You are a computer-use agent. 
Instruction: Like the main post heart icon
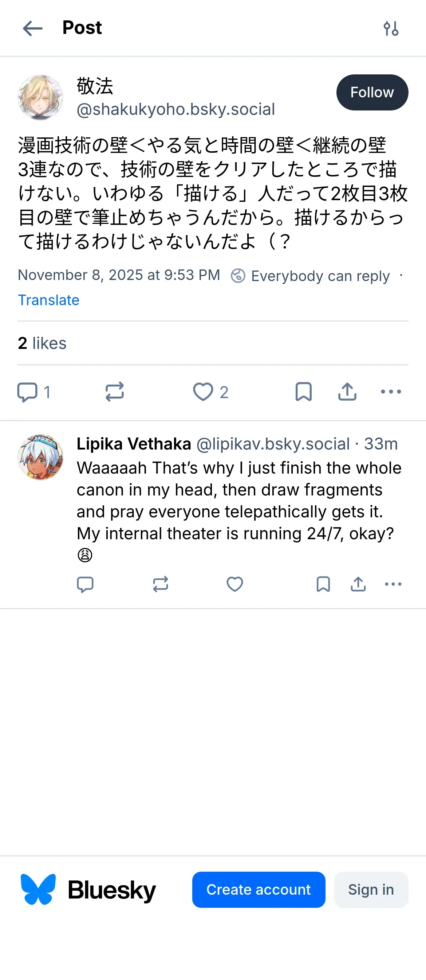point(203,392)
